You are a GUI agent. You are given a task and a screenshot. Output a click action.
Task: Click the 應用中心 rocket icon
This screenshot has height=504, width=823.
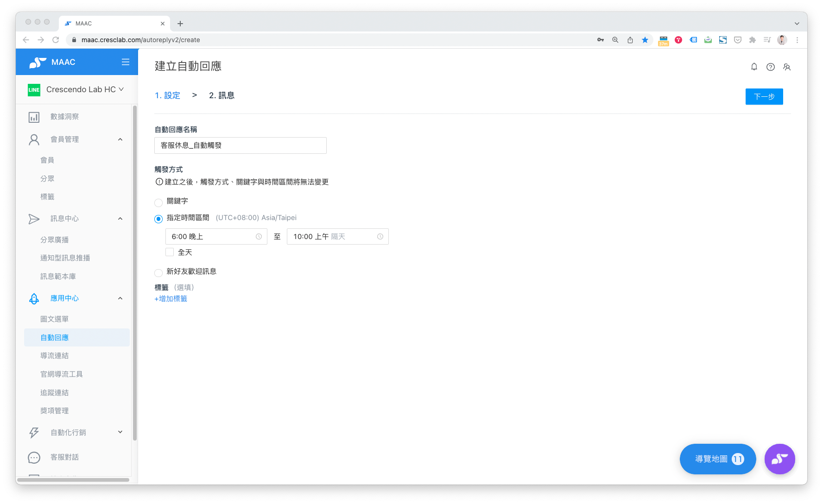pos(34,298)
